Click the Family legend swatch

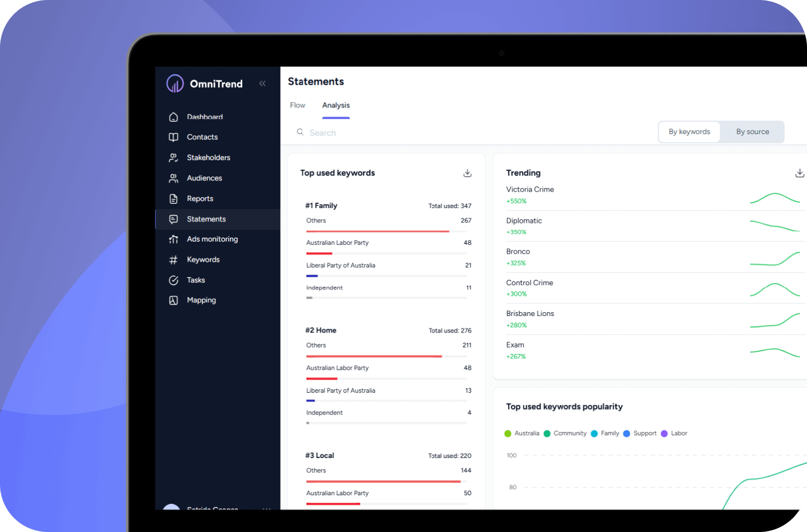point(594,434)
